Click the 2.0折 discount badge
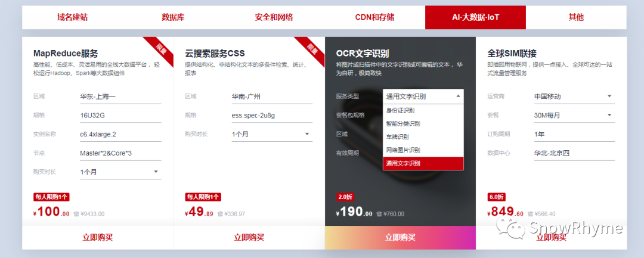This screenshot has width=644, height=258. coord(345,197)
